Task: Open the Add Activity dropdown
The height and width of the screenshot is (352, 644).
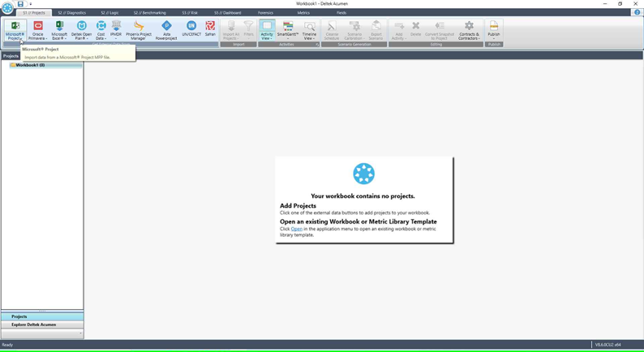Action: click(x=399, y=30)
